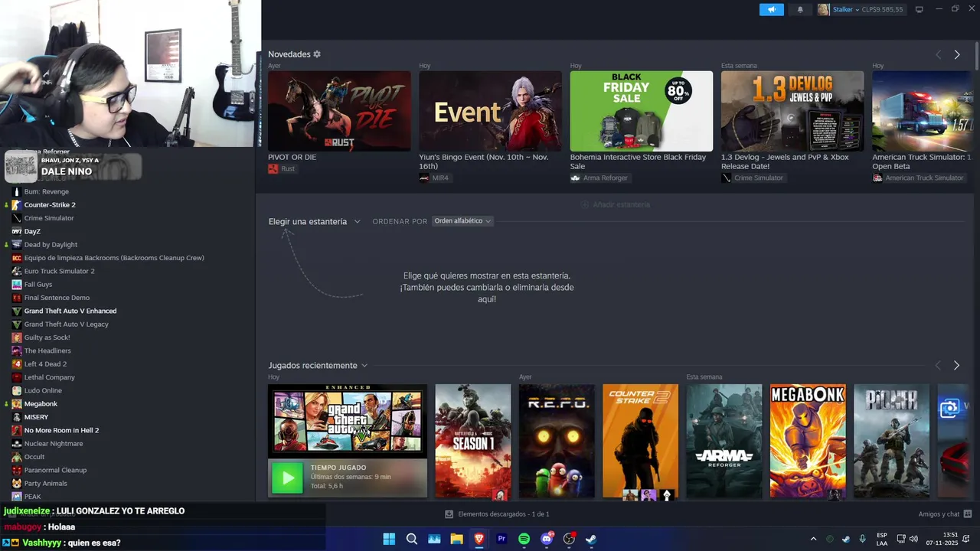Screen dimensions: 980x551
Task: Select Crime Simulator in library list
Action: coord(49,218)
